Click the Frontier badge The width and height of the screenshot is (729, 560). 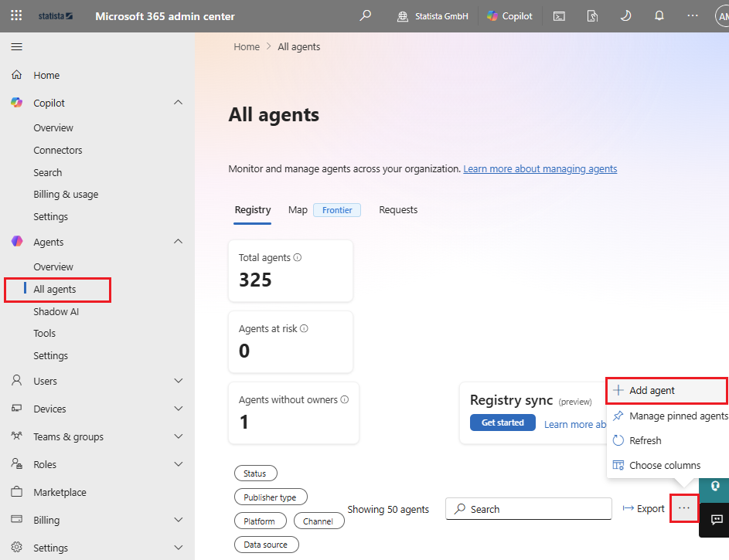337,210
